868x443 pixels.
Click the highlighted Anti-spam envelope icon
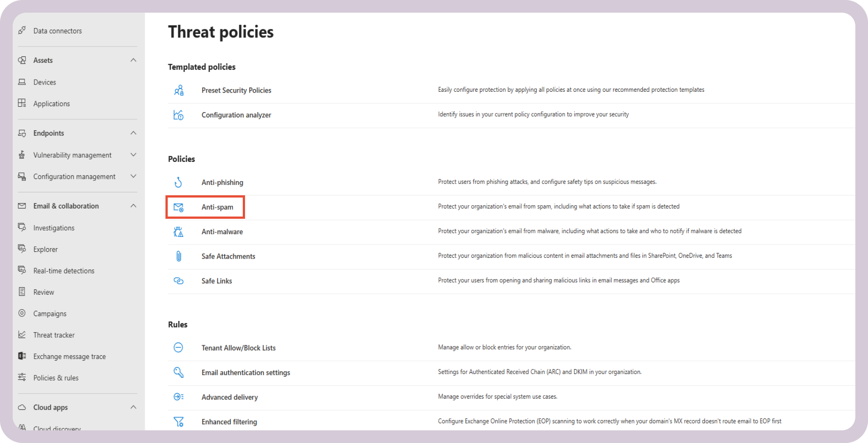[179, 207]
